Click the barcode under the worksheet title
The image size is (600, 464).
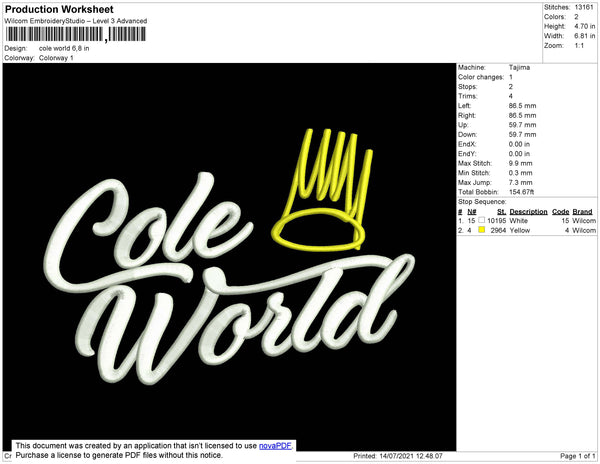75,34
